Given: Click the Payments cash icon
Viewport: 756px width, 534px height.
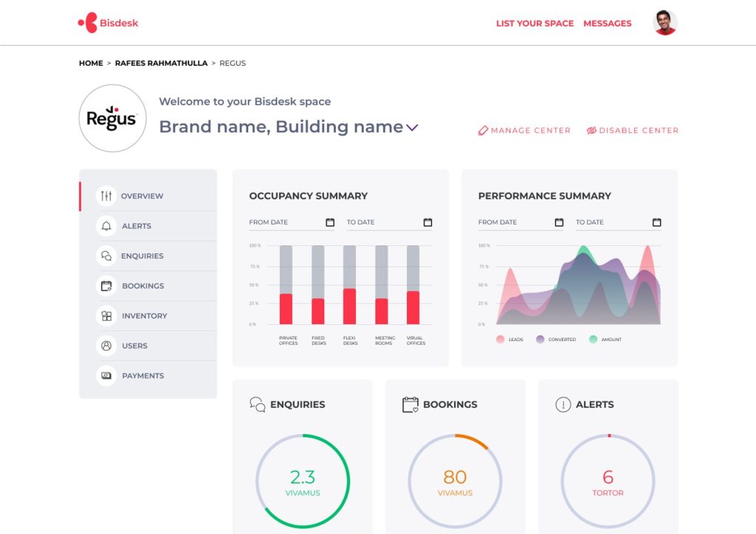Looking at the screenshot, I should pyautogui.click(x=106, y=376).
